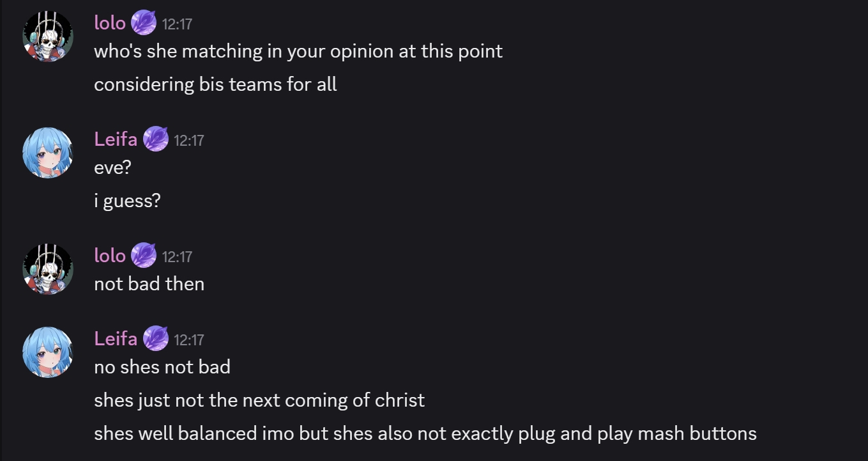Select the message 'shes just not the next coming of christ'
This screenshot has width=868, height=461.
[259, 400]
